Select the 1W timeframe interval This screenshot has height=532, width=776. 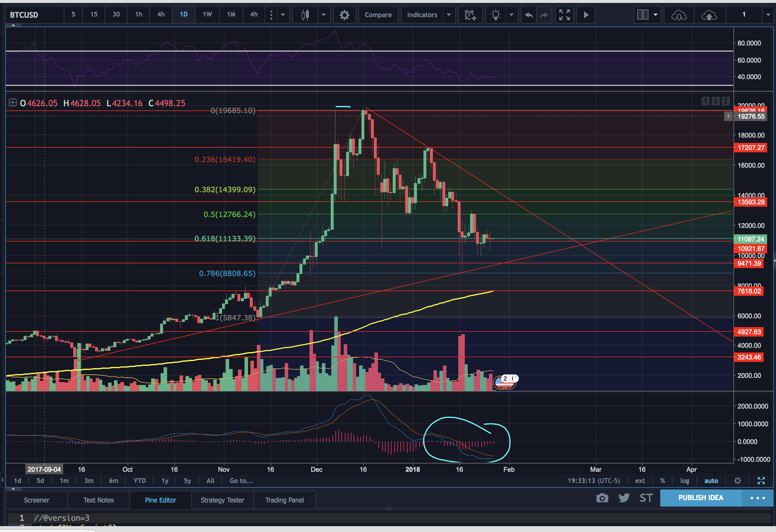(207, 14)
